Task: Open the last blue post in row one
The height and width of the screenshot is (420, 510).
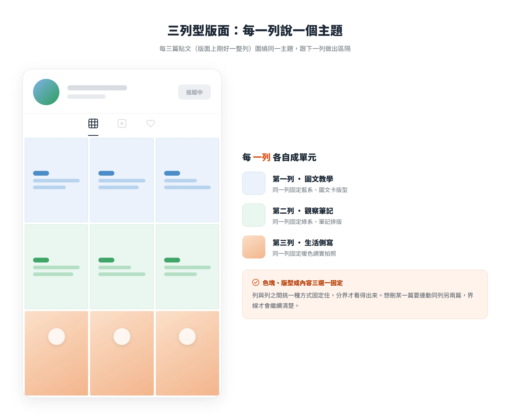Action: [187, 180]
